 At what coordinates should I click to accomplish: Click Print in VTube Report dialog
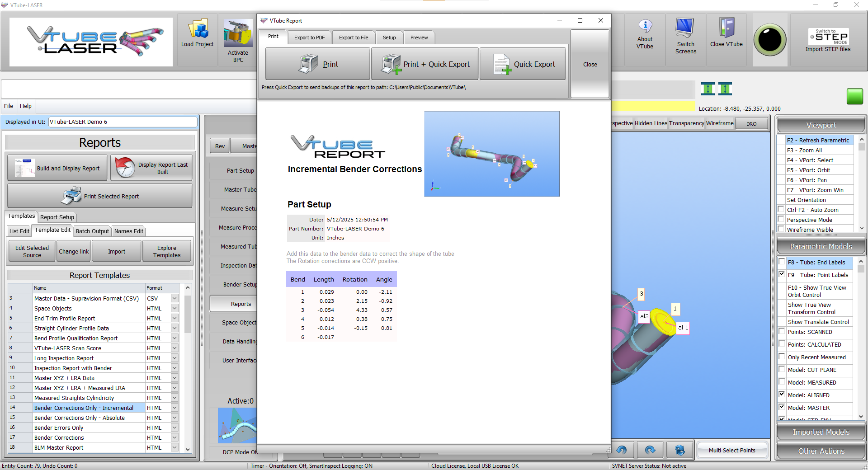[x=318, y=64]
